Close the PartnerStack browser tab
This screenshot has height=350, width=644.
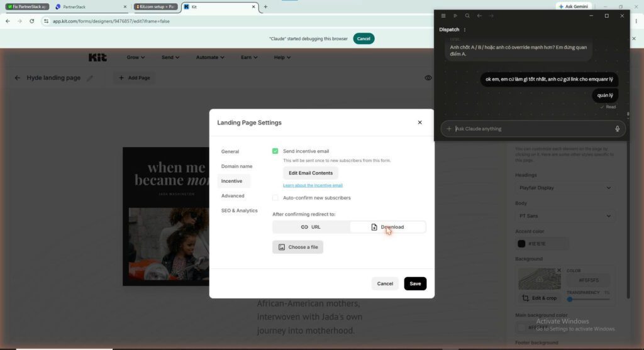(x=125, y=6)
